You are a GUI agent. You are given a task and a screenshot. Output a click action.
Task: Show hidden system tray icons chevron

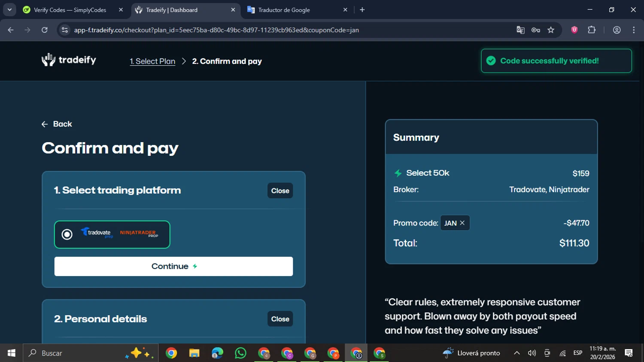pyautogui.click(x=517, y=353)
